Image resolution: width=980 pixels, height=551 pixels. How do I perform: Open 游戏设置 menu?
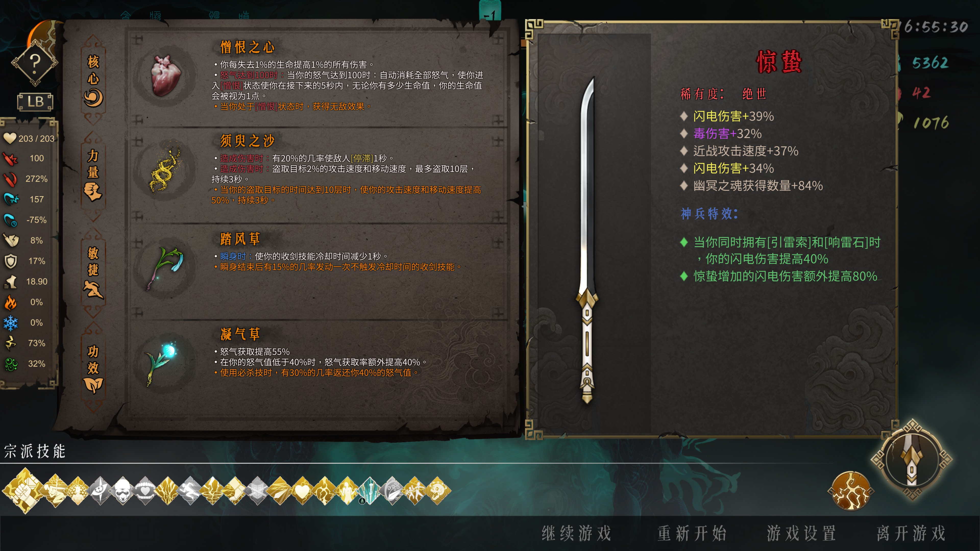pos(802,533)
